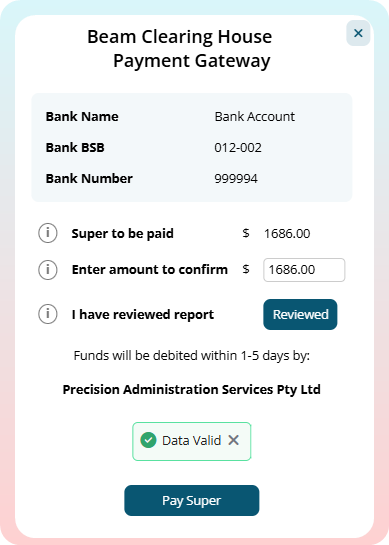Close the payment gateway dialog
389x545 pixels.
[358, 33]
